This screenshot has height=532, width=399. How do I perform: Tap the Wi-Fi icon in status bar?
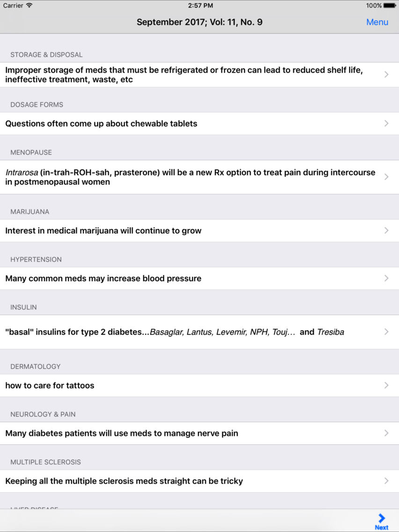pos(30,6)
